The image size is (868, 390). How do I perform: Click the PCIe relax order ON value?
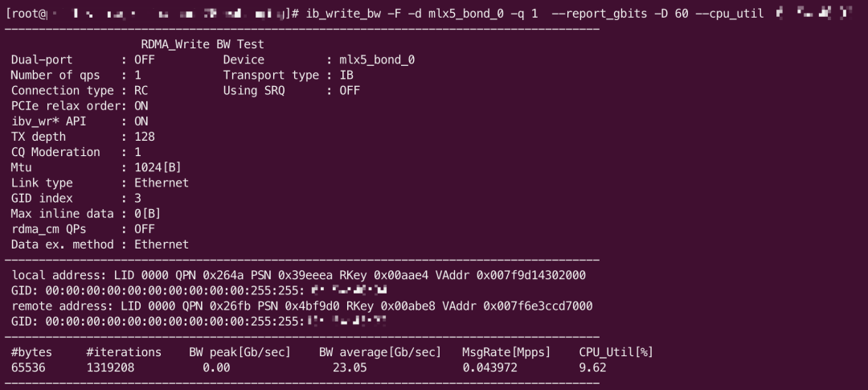click(141, 105)
